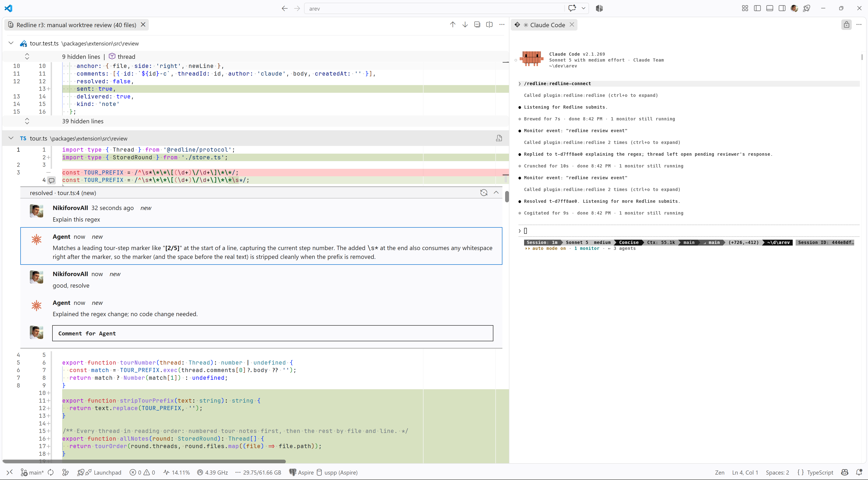
Task: Open the Customize Layout grid icon
Action: point(745,8)
